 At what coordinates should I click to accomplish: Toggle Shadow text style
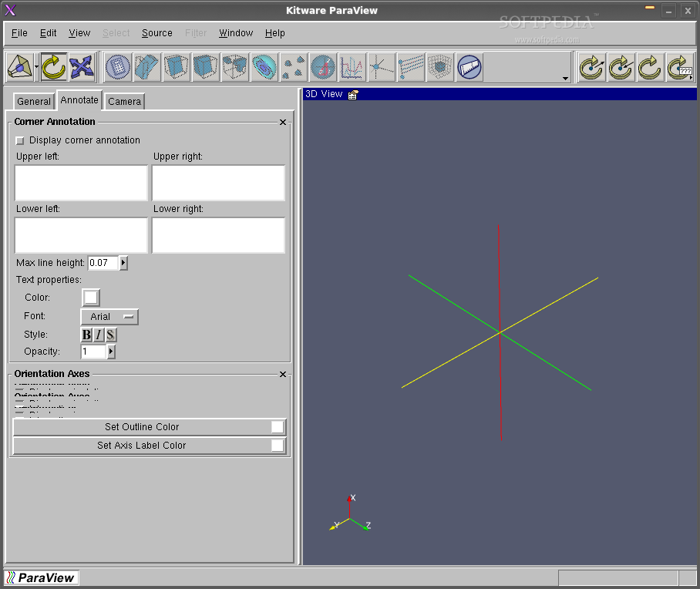[110, 335]
